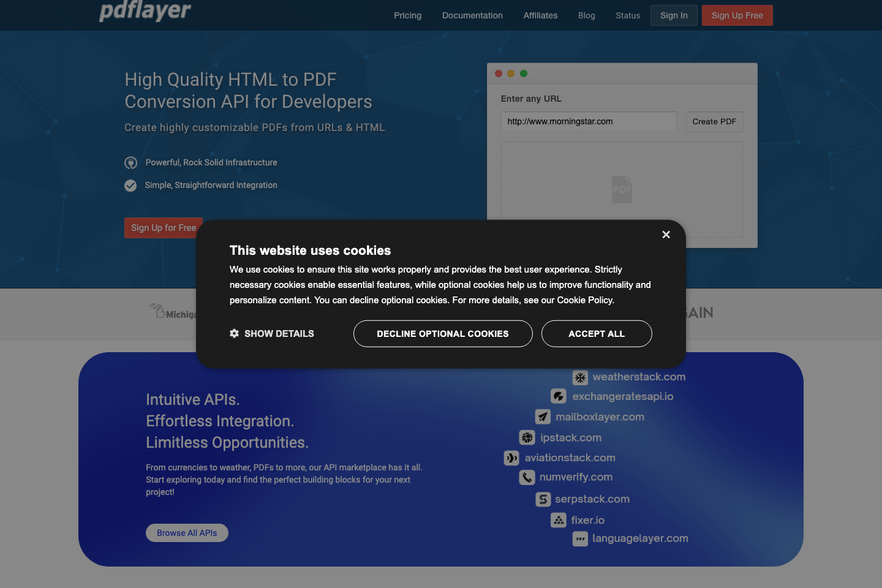Open the Pricing page
Image resolution: width=882 pixels, height=588 pixels.
coord(407,15)
